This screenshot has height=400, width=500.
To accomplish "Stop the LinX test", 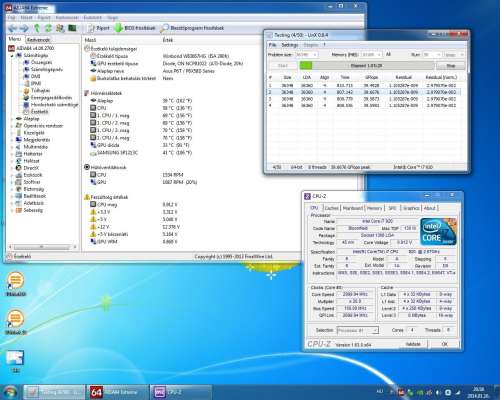I will [451, 66].
